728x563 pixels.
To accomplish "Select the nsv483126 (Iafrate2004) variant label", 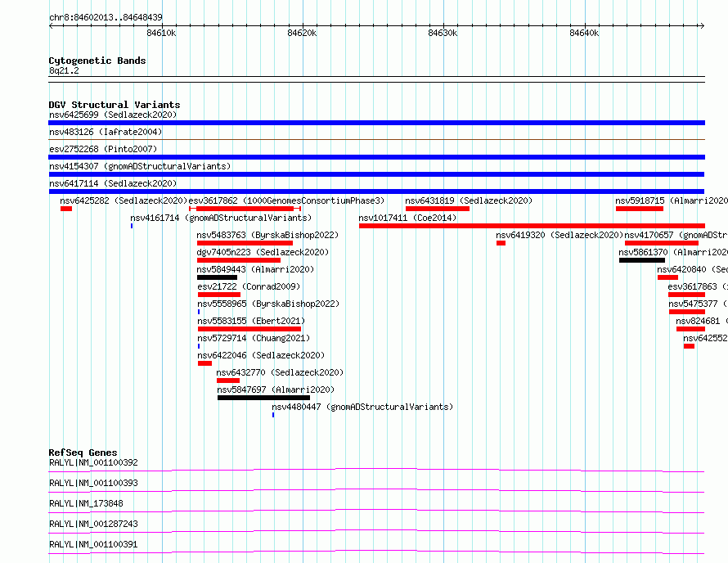I will (106, 132).
